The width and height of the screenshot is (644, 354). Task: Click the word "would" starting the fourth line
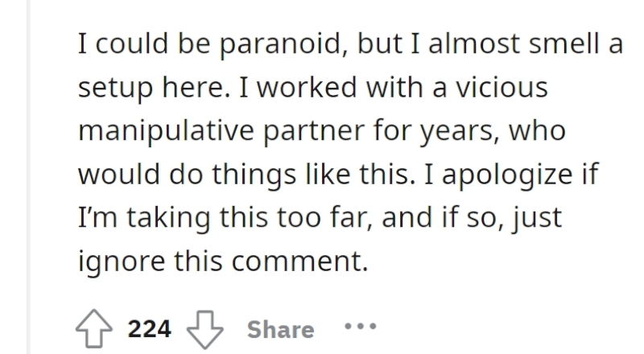point(118,174)
